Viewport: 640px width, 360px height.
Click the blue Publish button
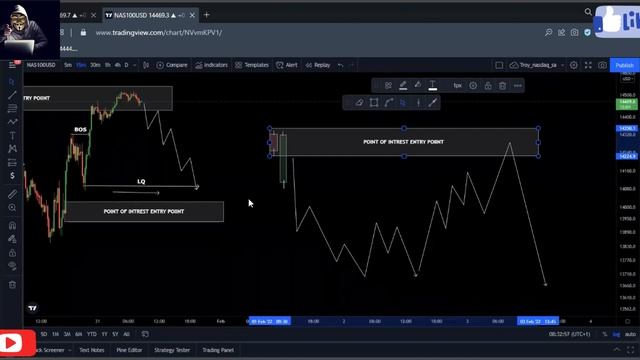click(624, 65)
